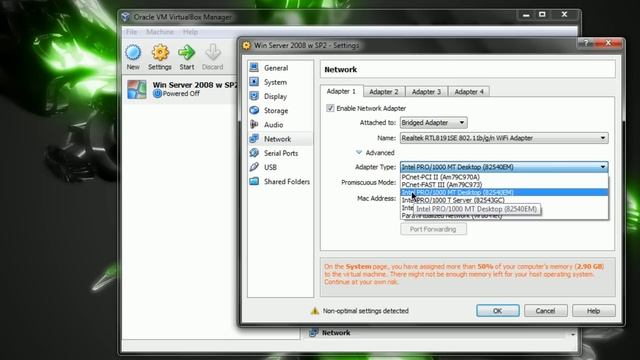The height and width of the screenshot is (360, 640).
Task: Click the green Start arrow icon
Action: click(x=187, y=53)
